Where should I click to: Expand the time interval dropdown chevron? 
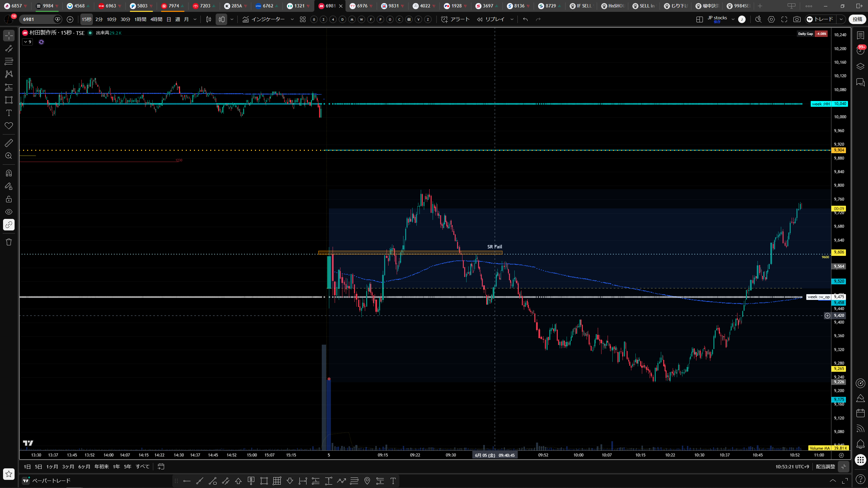pyautogui.click(x=195, y=19)
